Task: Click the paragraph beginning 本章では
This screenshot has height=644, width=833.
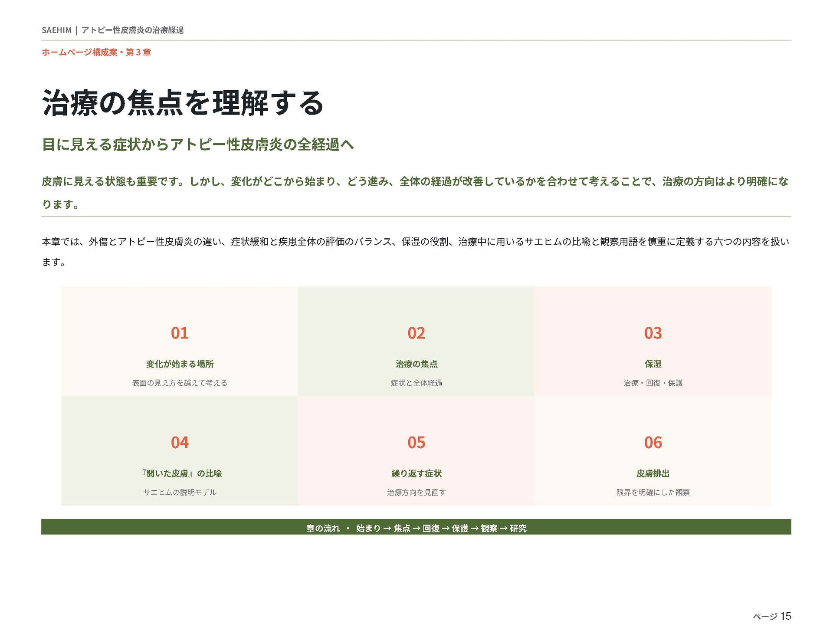Action: (x=416, y=252)
